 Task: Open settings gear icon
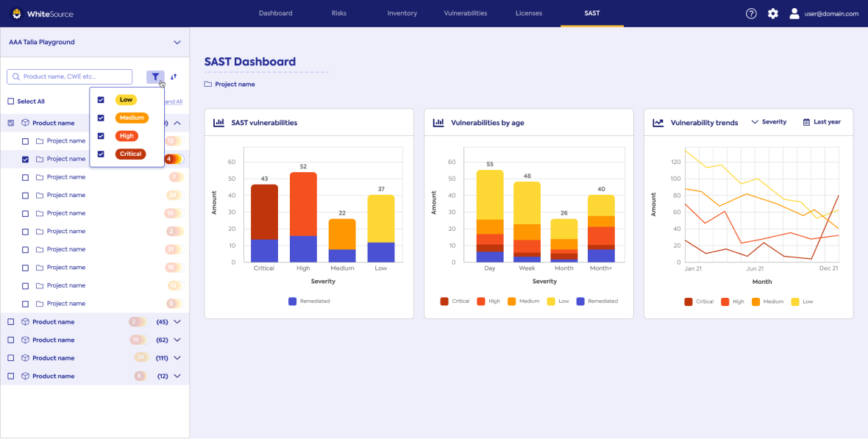pos(772,13)
